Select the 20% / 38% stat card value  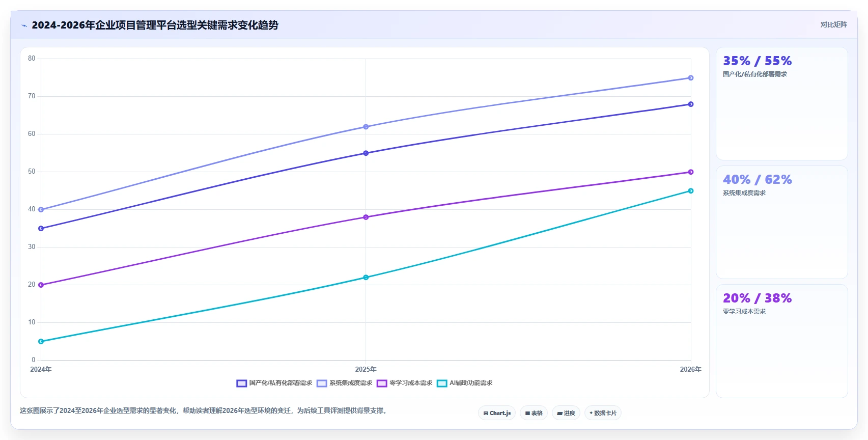pos(757,298)
